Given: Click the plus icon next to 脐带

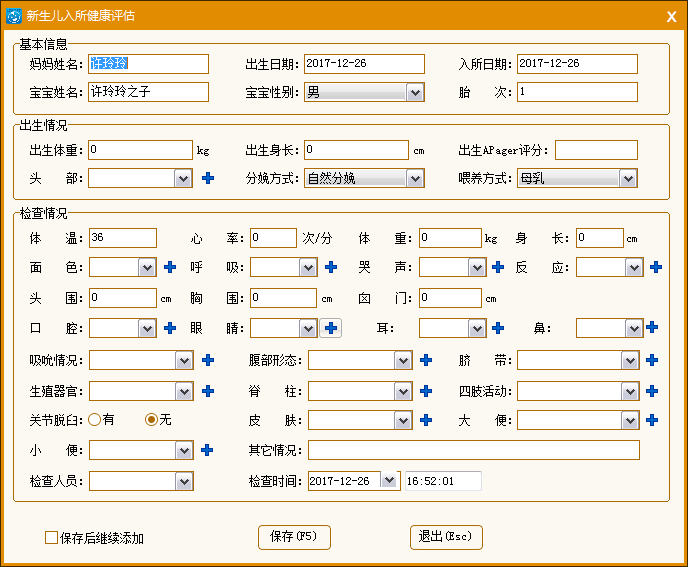Looking at the screenshot, I should point(653,360).
